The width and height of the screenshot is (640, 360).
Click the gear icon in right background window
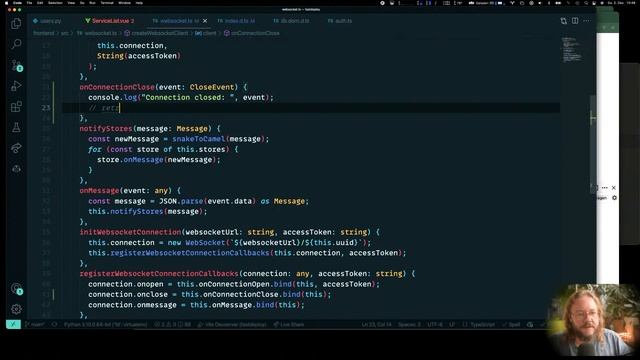tap(614, 198)
